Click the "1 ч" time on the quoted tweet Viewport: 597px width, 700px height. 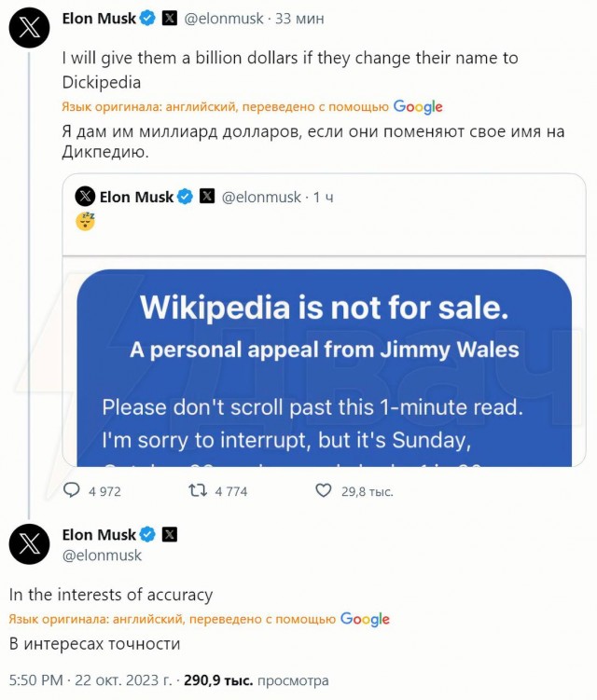324,197
